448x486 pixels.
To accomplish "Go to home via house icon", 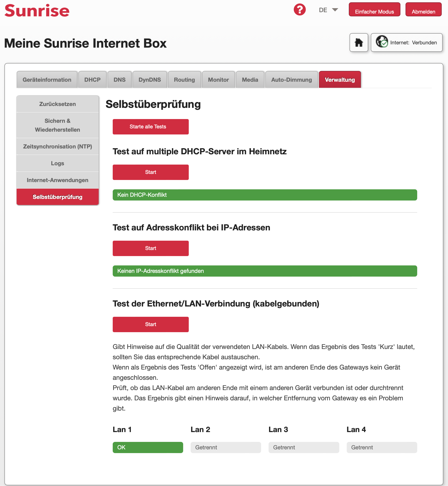I will [359, 42].
